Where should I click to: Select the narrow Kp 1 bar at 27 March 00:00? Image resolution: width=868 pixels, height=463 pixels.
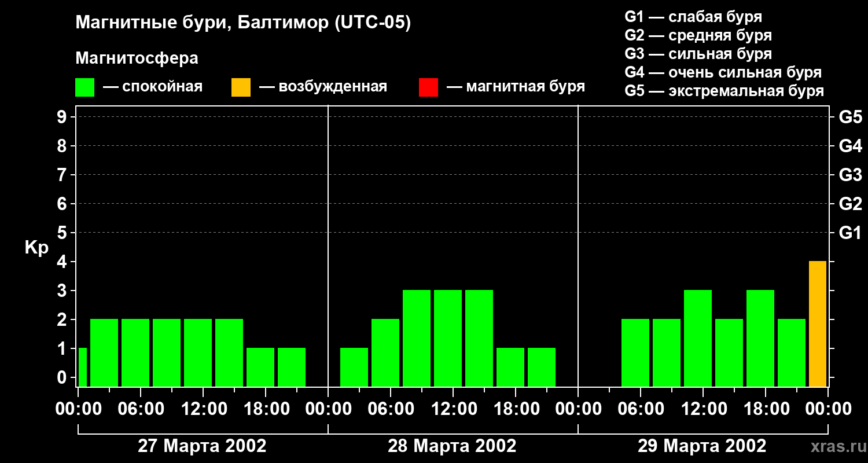82,368
